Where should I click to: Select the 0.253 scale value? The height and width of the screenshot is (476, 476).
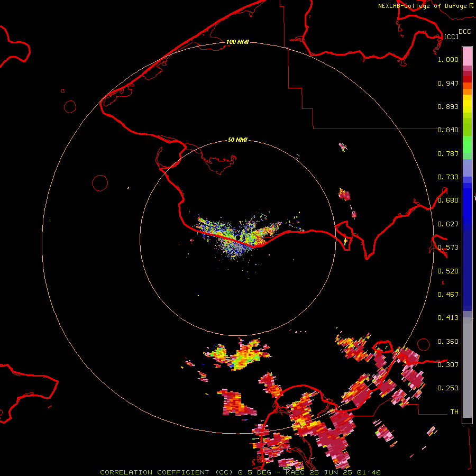[448, 388]
